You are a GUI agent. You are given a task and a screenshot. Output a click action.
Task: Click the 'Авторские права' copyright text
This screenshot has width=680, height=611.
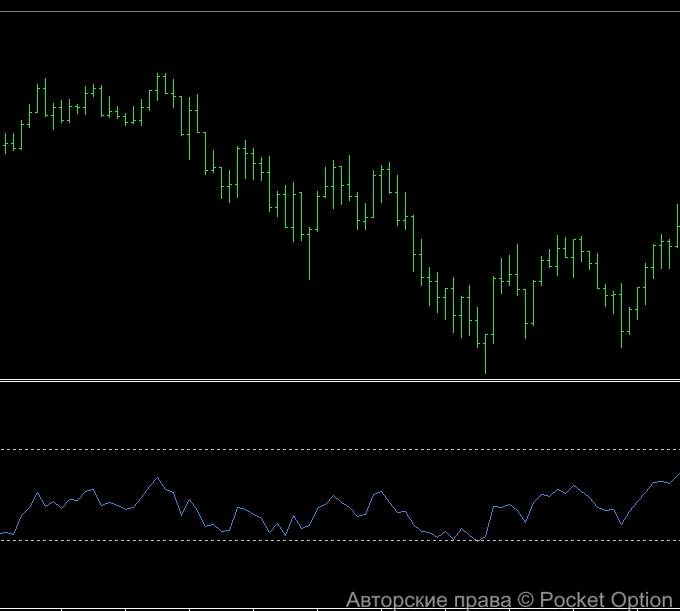tap(428, 600)
